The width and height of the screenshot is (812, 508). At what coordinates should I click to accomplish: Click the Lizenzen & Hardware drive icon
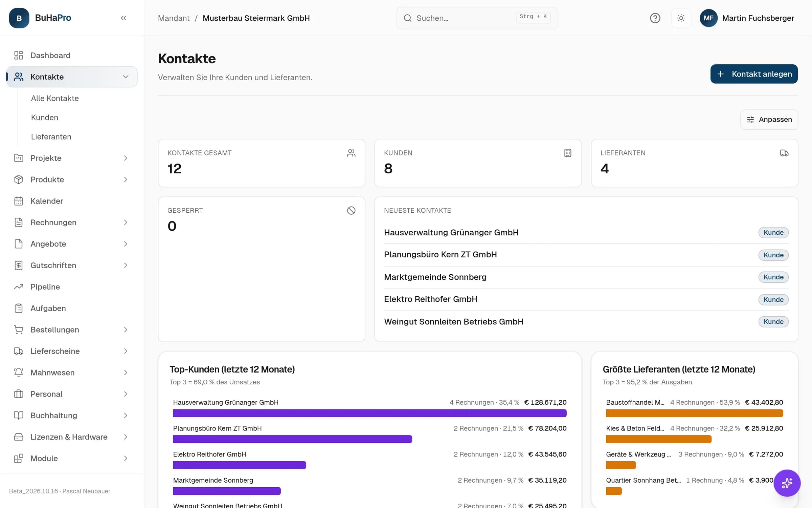pos(19,437)
